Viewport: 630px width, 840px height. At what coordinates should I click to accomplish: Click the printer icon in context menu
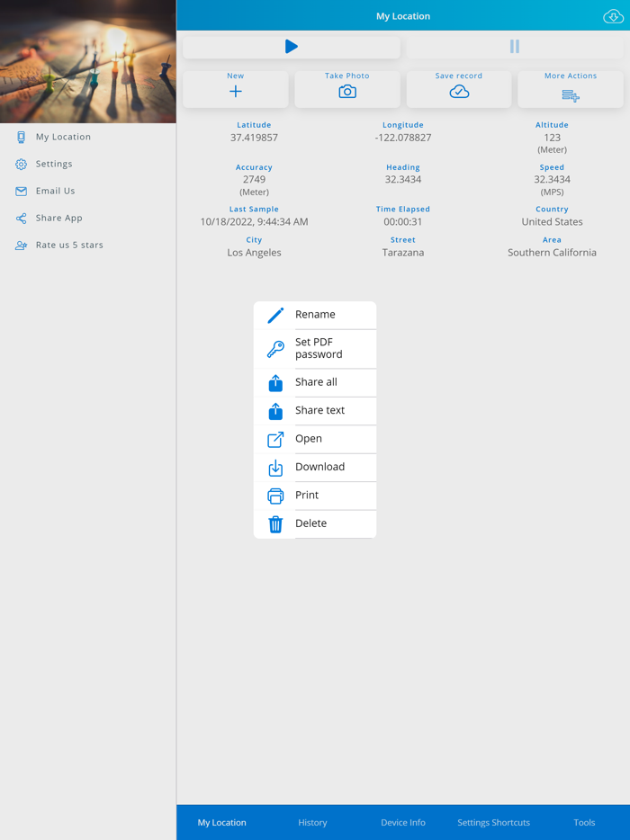pos(275,496)
